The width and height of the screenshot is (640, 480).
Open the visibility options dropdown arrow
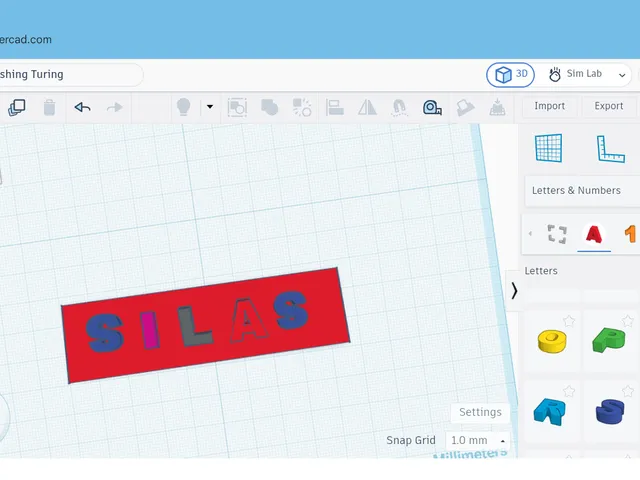pos(210,107)
